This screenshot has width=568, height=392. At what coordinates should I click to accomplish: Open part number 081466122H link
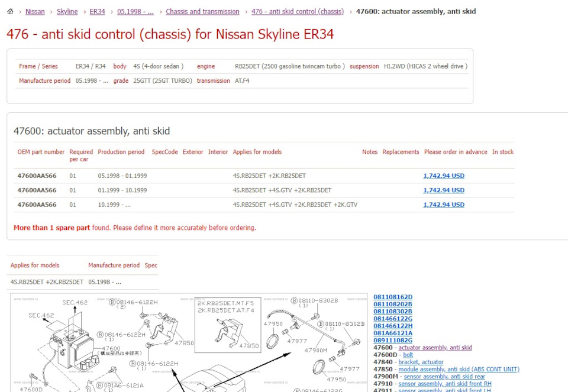tap(393, 326)
